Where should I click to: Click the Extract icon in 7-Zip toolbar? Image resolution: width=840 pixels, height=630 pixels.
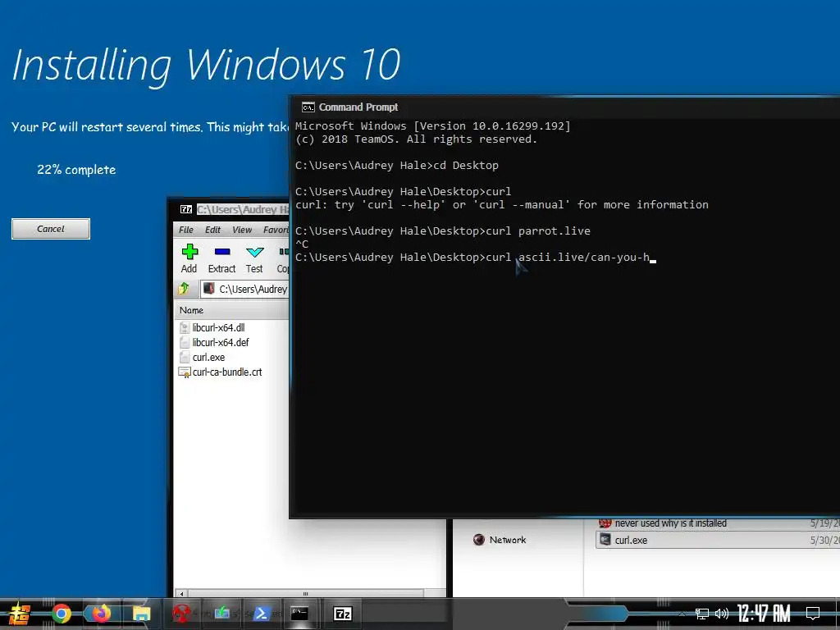(221, 258)
